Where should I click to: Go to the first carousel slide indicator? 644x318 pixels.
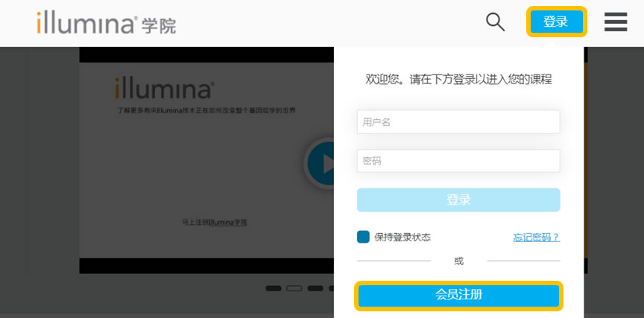click(x=274, y=288)
